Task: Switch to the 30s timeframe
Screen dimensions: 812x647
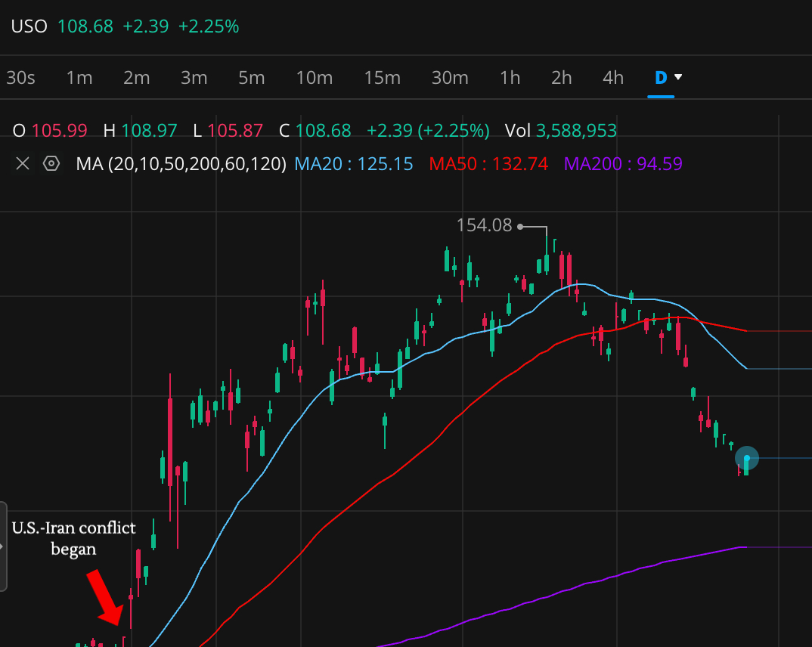Action: (x=20, y=78)
